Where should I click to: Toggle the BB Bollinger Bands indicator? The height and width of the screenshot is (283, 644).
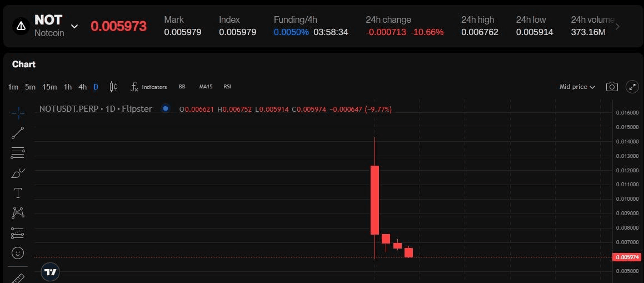[x=182, y=87]
